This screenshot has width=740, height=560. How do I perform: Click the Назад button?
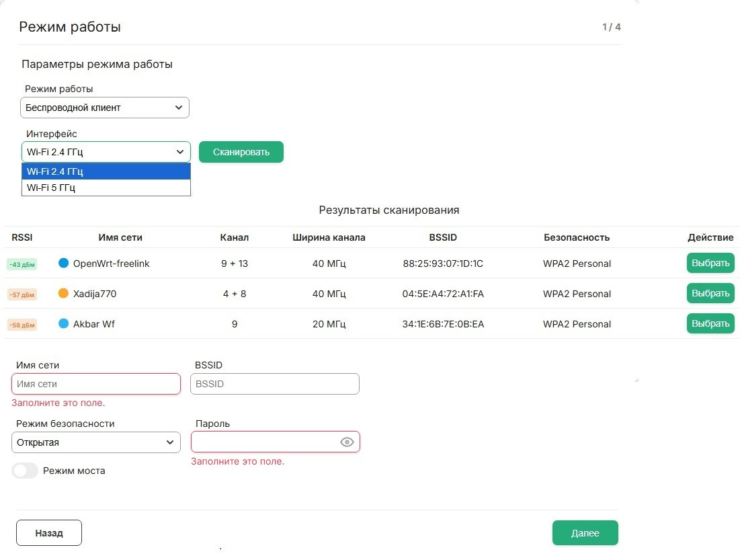click(x=49, y=533)
